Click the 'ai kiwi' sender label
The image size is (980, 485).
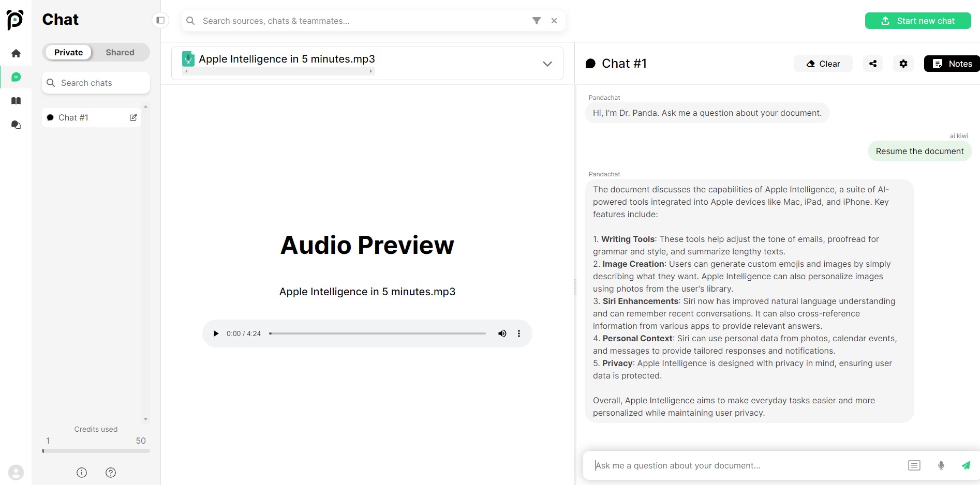tap(959, 136)
